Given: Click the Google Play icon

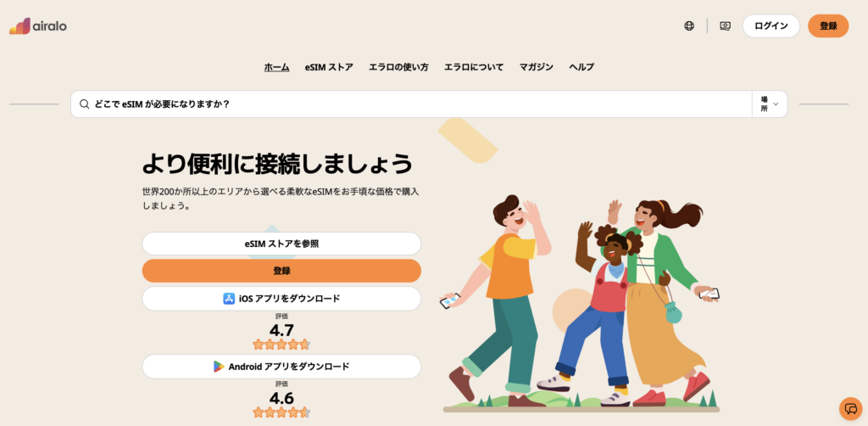Looking at the screenshot, I should (x=219, y=366).
